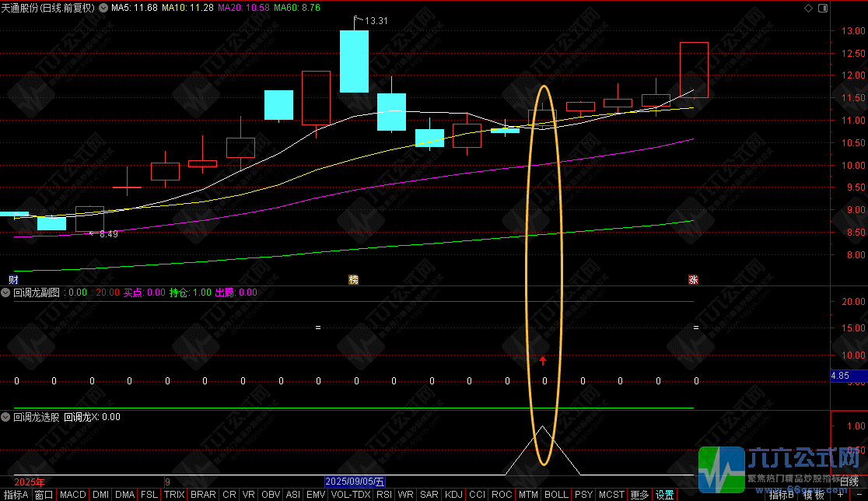Toggle the side panel icon at top-right
Screen dimensions: 868x501
click(823, 8)
